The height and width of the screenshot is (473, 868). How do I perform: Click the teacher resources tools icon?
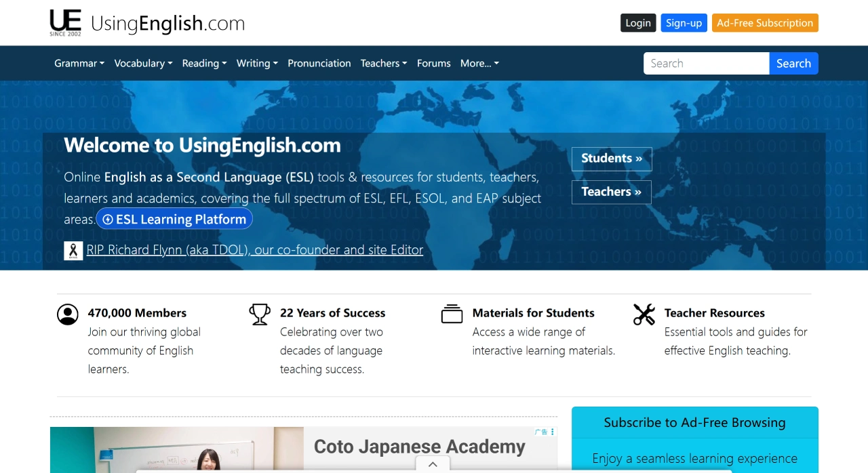644,314
